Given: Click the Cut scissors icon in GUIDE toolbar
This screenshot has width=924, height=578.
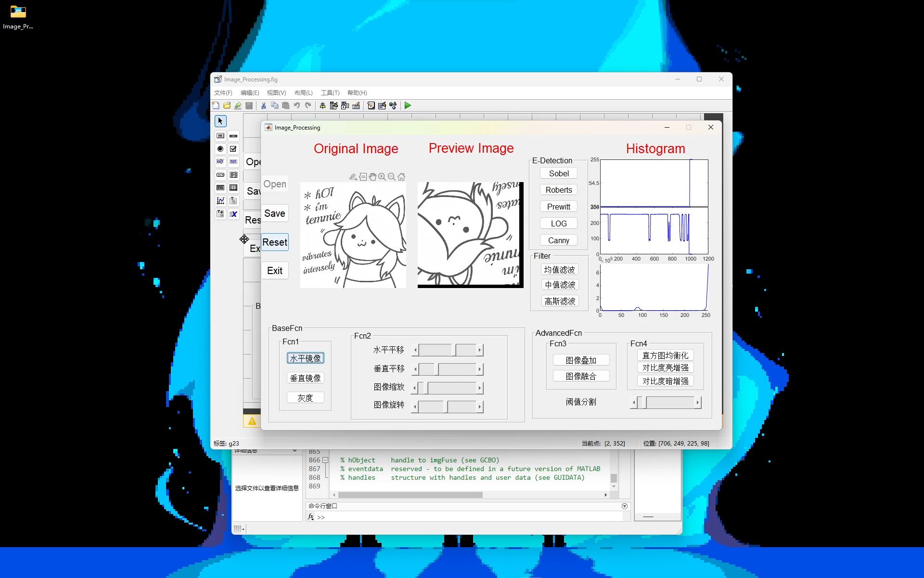Looking at the screenshot, I should (263, 105).
